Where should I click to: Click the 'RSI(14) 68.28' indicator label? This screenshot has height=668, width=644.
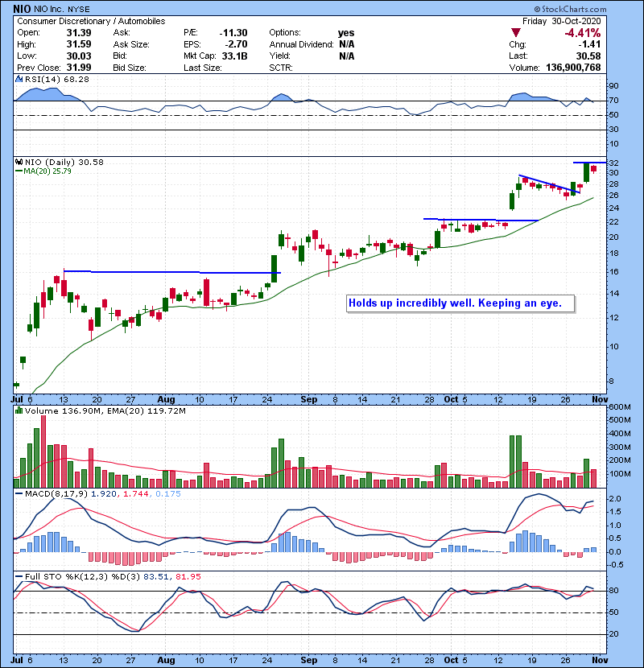click(x=56, y=79)
